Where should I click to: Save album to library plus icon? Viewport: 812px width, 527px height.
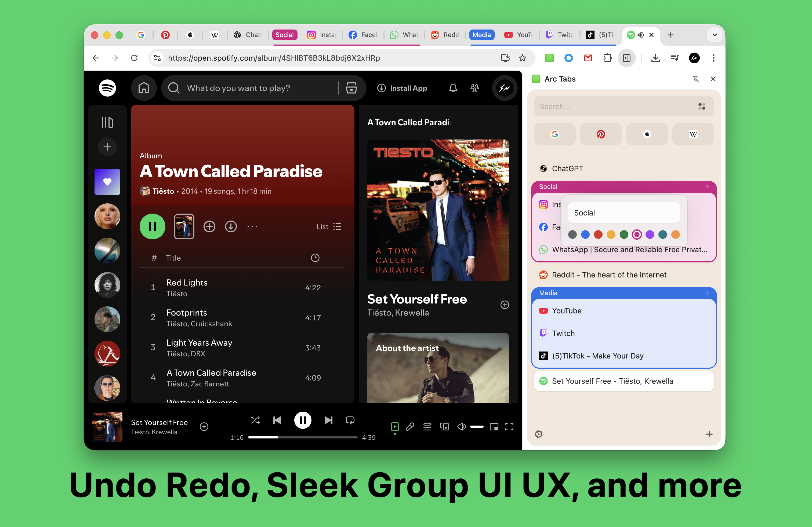pos(209,226)
